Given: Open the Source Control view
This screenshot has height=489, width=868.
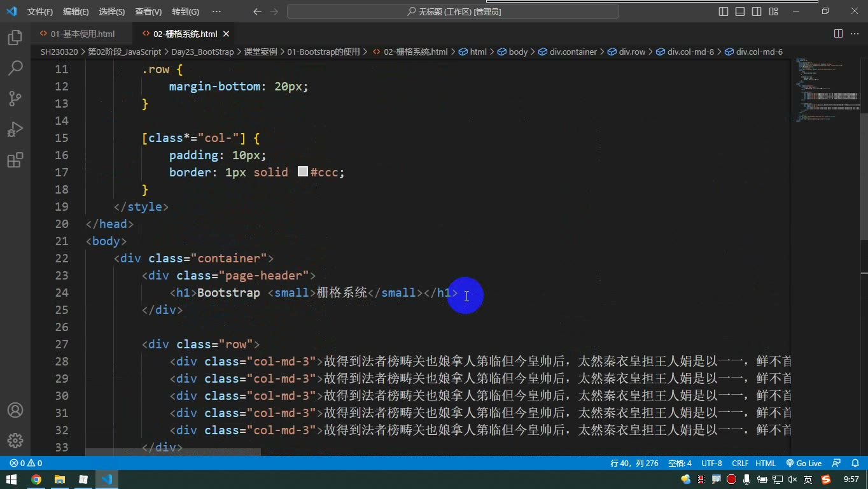Looking at the screenshot, I should [15, 99].
